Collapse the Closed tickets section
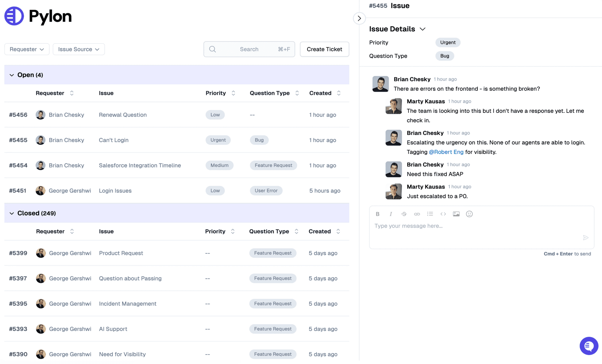602x364 pixels. tap(12, 213)
